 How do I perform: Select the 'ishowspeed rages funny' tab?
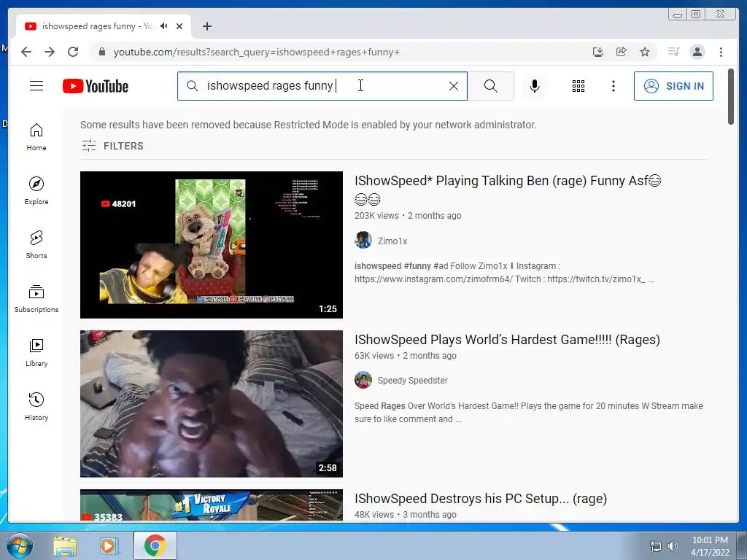[x=104, y=26]
